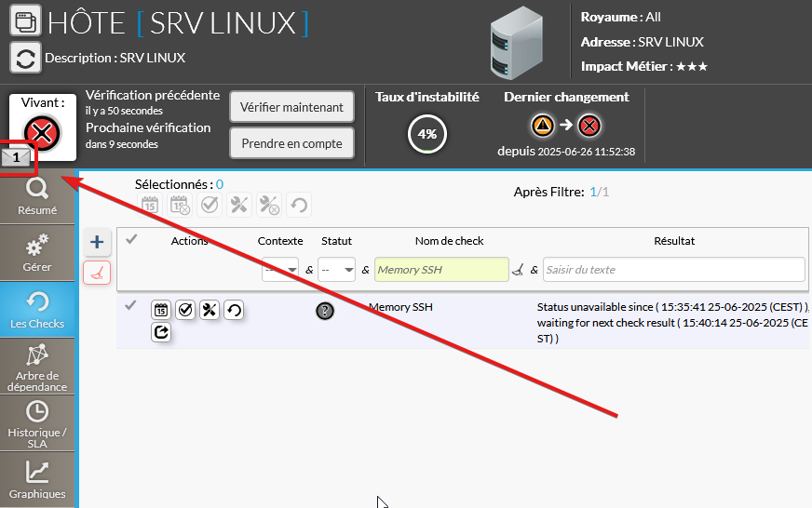Switch to the Graphiques sidebar tab
This screenshot has width=812, height=508.
37,480
